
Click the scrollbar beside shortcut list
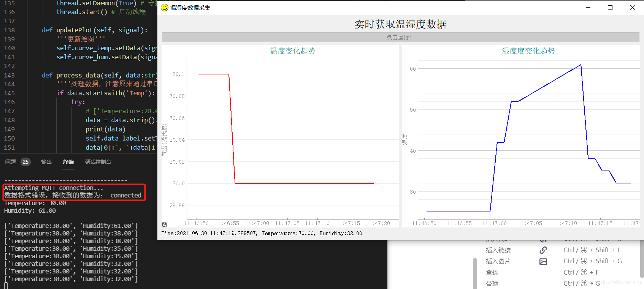[x=474, y=273]
